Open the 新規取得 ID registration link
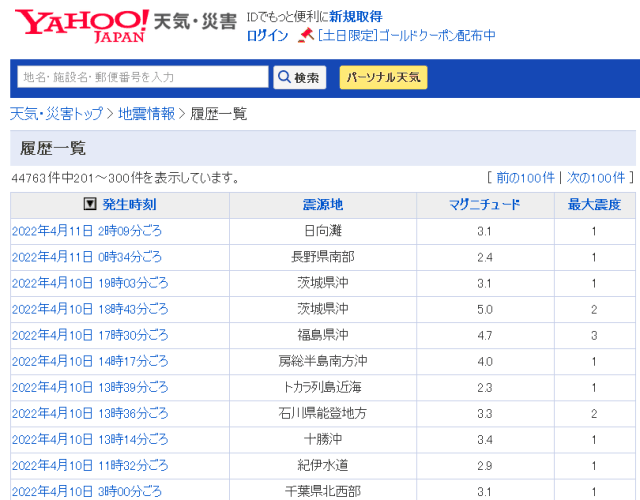The width and height of the screenshot is (640, 500). pyautogui.click(x=356, y=17)
